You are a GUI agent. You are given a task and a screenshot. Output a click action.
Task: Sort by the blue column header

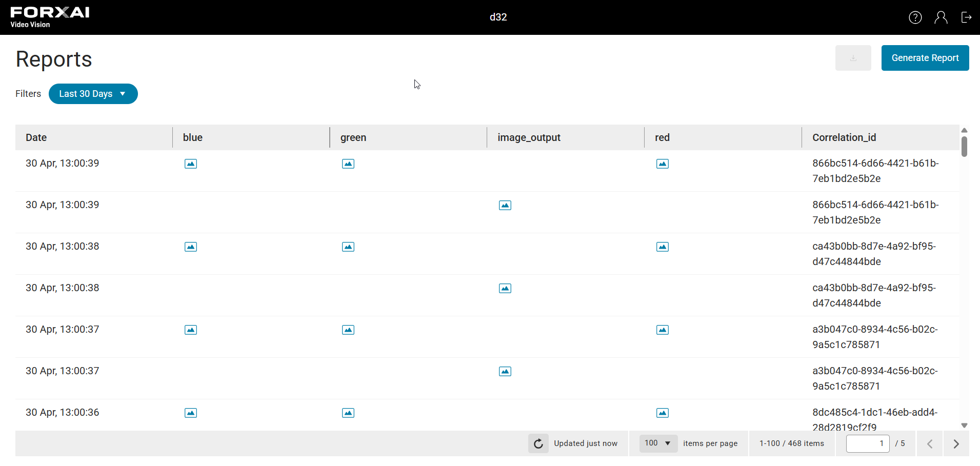(251, 137)
